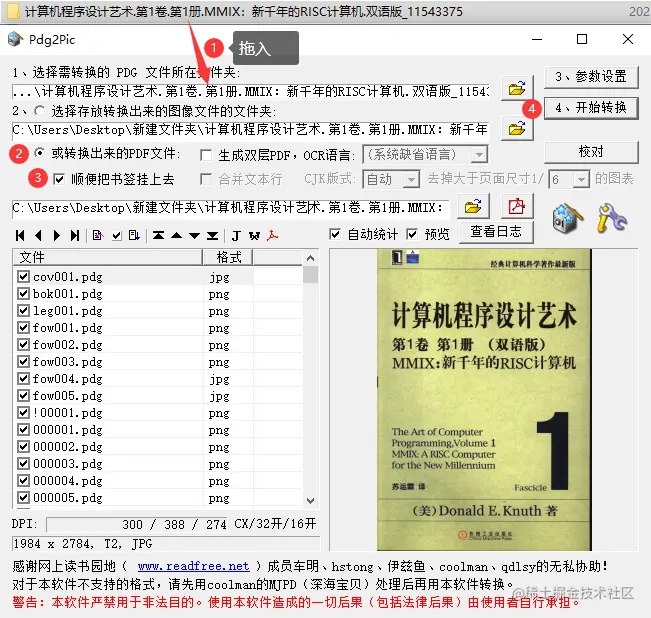The width and height of the screenshot is (651, 618).
Task: Minimize the Pdg2Pic window
Action: (537, 39)
